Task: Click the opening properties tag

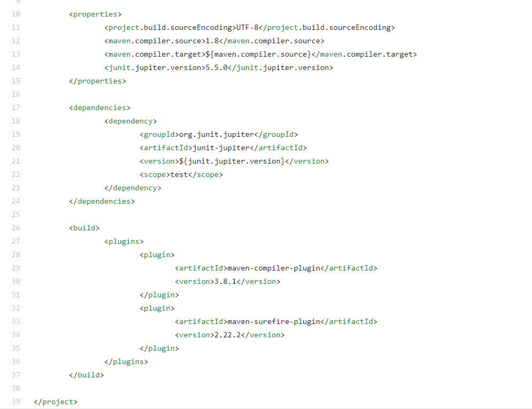Action: (95, 14)
